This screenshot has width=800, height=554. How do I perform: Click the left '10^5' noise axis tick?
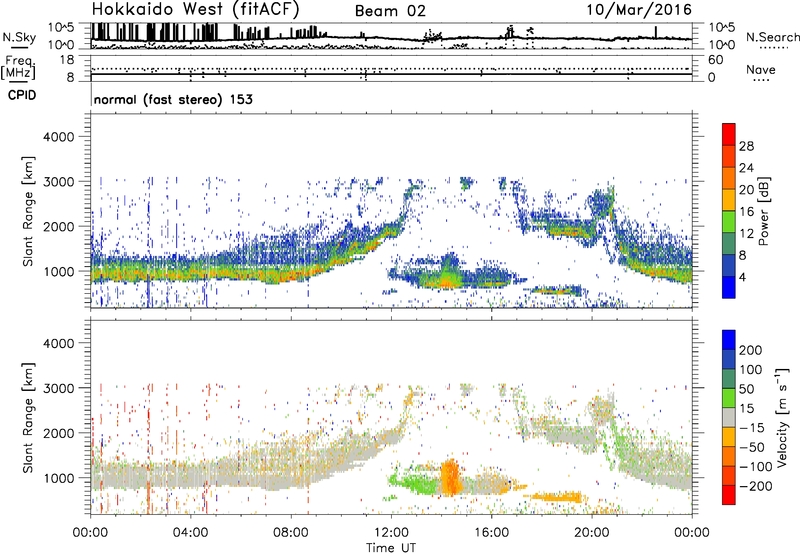(x=62, y=27)
